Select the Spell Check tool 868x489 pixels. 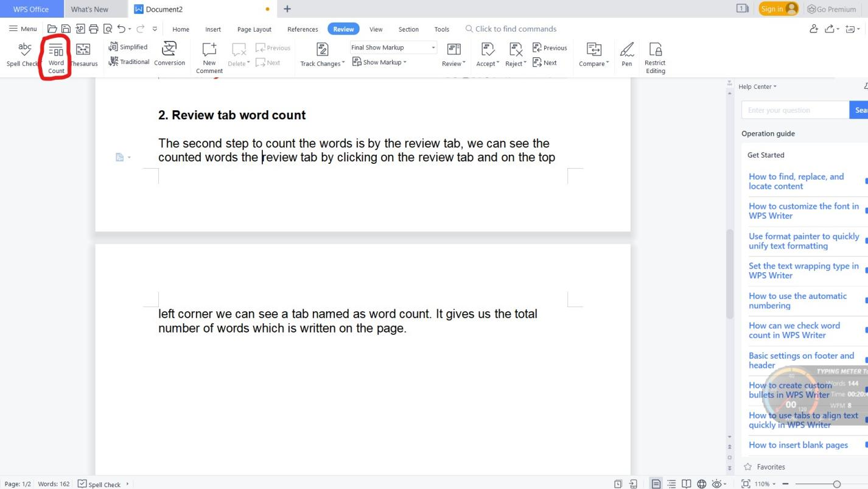[24, 54]
